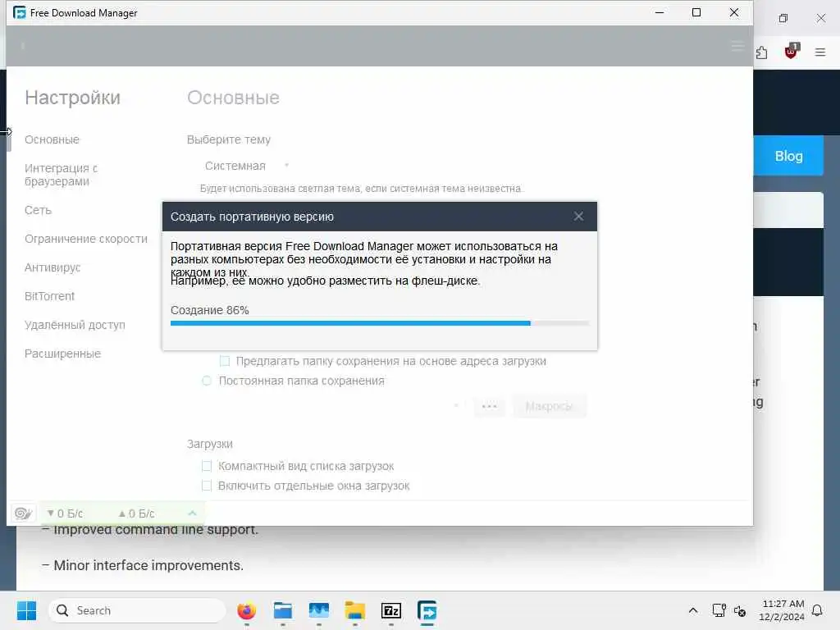
Task: Open the dropdown arrow beside folder path
Action: 456,406
